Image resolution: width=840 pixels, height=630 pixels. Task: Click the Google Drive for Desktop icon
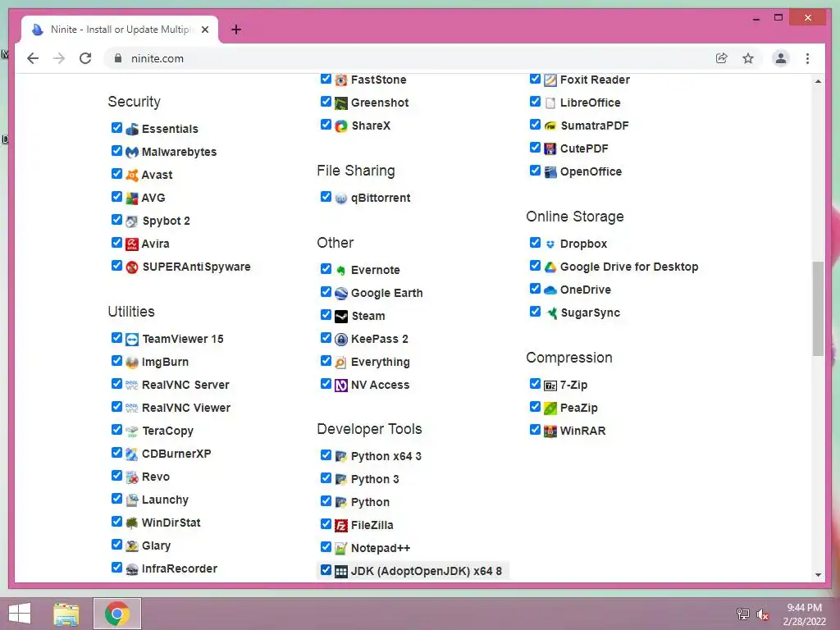tap(550, 267)
